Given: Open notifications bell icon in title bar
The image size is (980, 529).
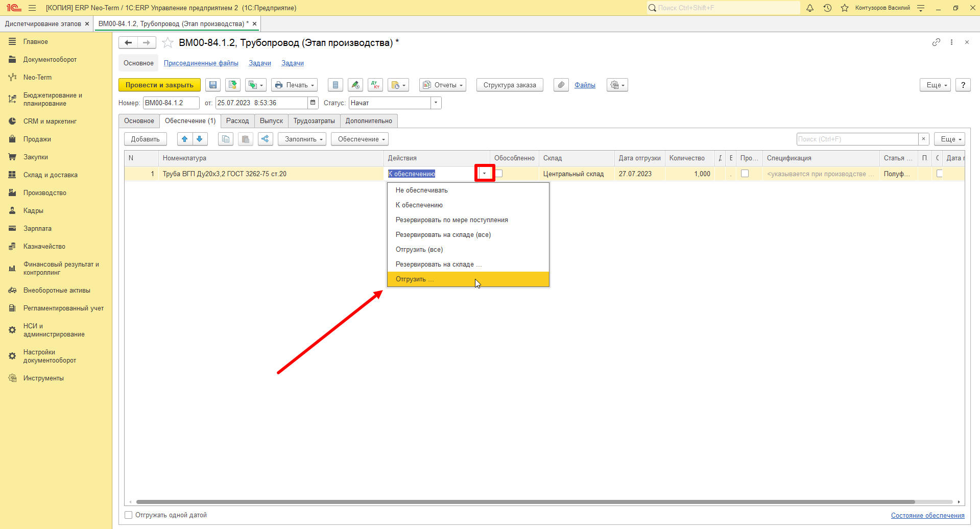Looking at the screenshot, I should (x=810, y=8).
